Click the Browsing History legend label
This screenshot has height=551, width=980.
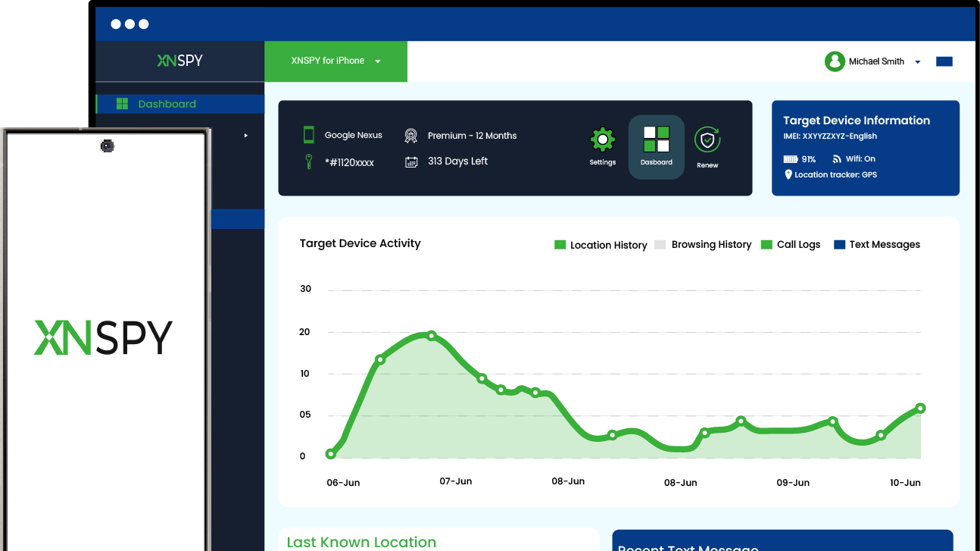coord(711,245)
